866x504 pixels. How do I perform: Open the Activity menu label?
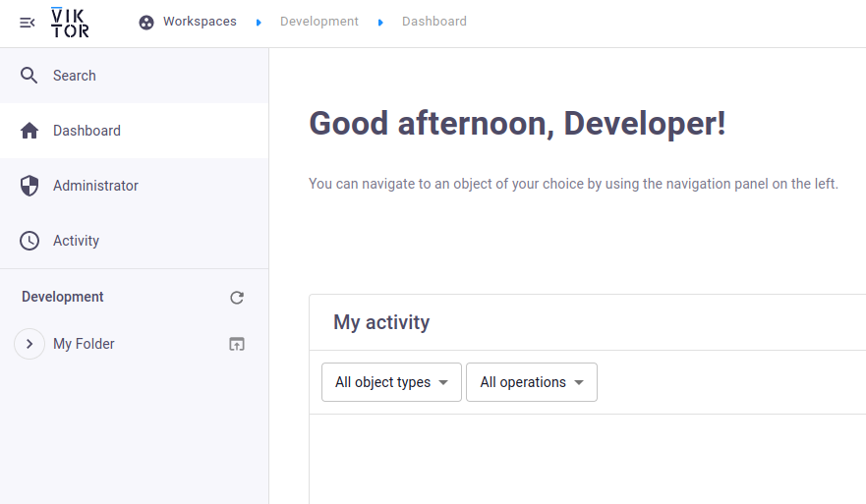tap(76, 241)
